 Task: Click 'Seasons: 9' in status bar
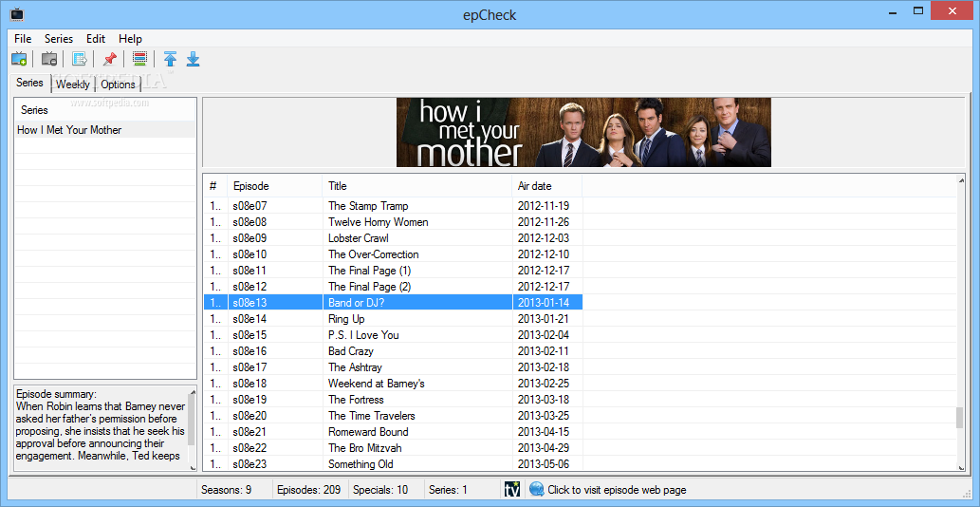click(x=226, y=490)
